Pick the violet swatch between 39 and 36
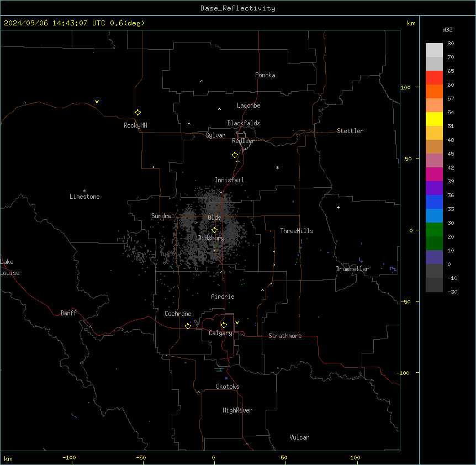476x465 pixels. 434,188
